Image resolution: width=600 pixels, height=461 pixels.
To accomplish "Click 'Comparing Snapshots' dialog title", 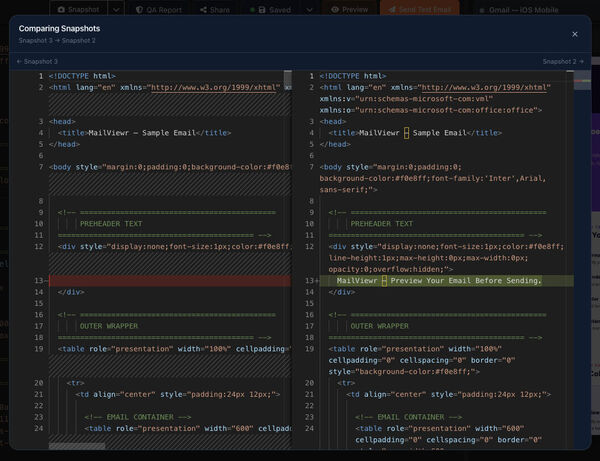I will pos(59,29).
